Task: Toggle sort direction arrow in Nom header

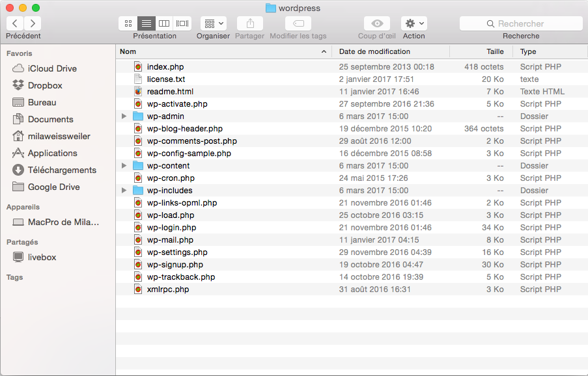Action: coord(324,51)
